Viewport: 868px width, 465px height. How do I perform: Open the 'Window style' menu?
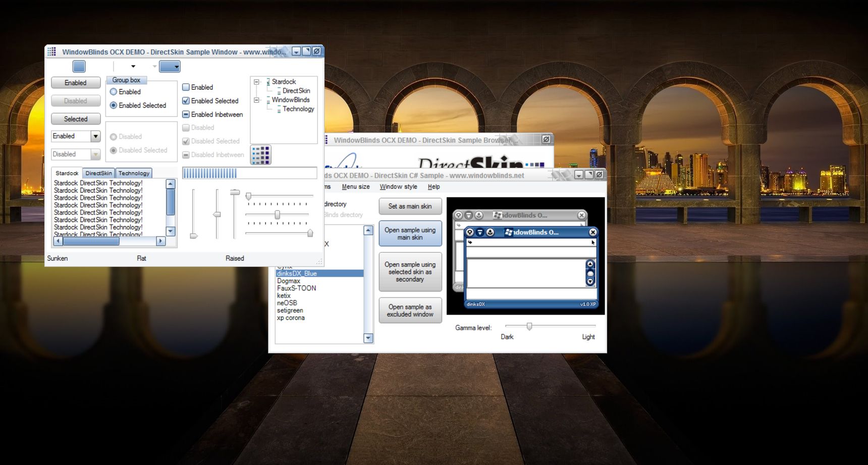399,187
